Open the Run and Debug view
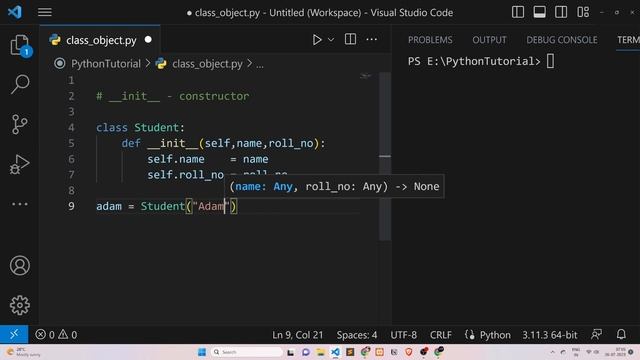Screen dimensions: 640x360 (20, 164)
